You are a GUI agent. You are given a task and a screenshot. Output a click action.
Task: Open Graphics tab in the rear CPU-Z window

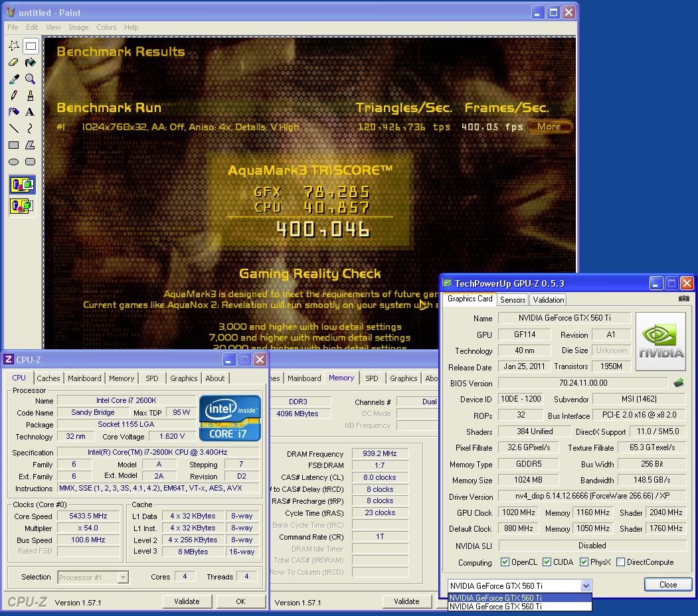point(403,378)
